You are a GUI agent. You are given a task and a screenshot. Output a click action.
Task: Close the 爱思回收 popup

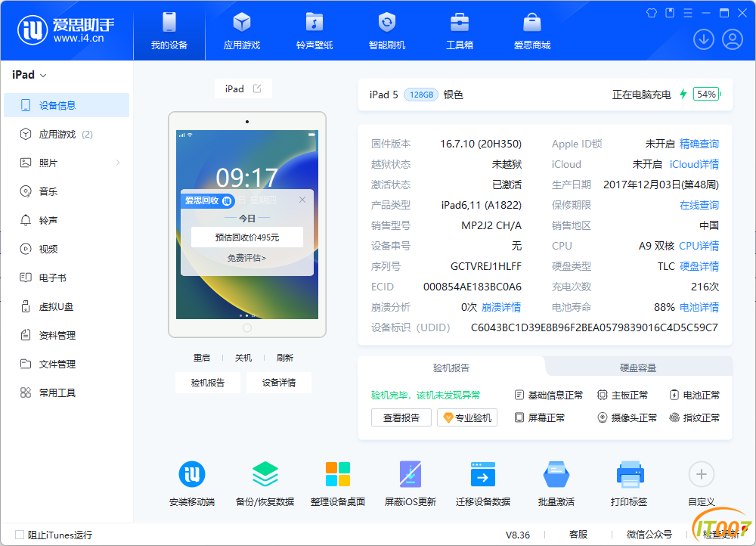coord(302,200)
